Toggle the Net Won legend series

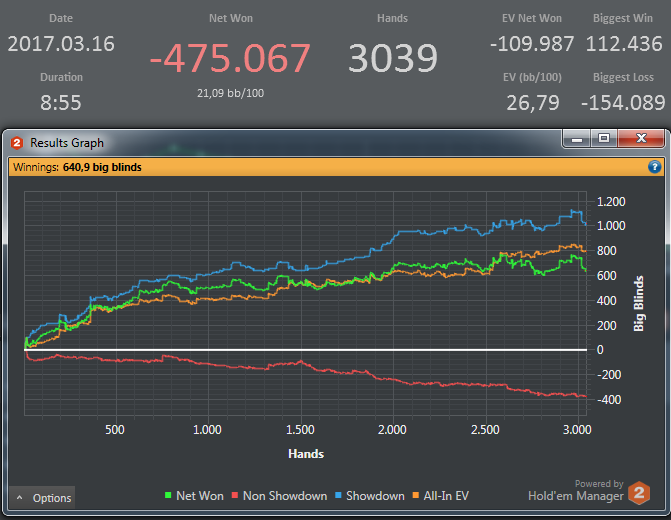pos(194,496)
